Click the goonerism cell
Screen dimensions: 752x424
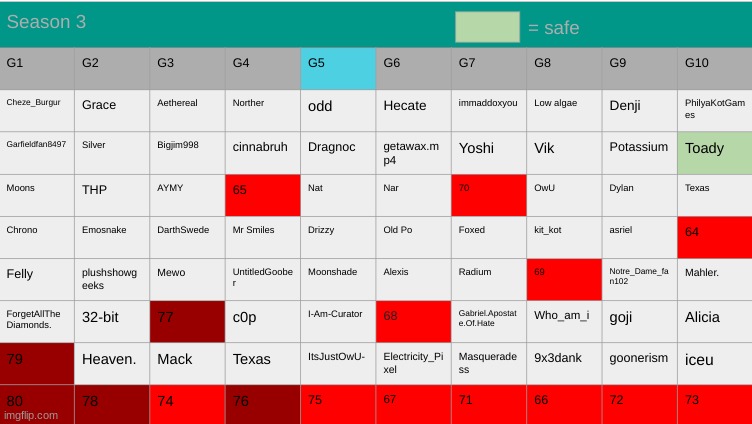639,363
